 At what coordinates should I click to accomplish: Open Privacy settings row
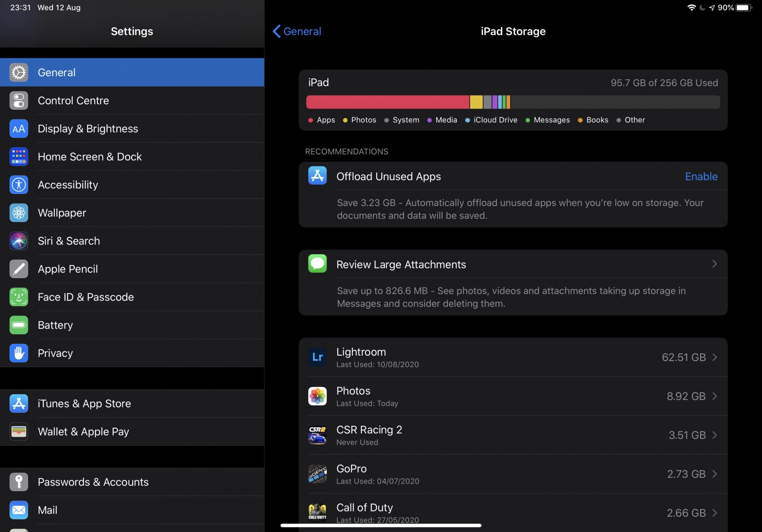[x=132, y=353]
